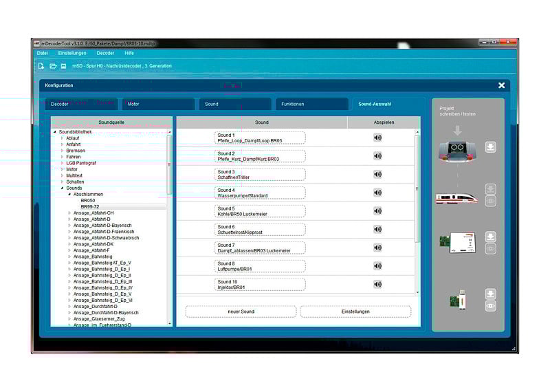Click the Einstellungen button below the sound list
The width and height of the screenshot is (550, 392).
[355, 312]
